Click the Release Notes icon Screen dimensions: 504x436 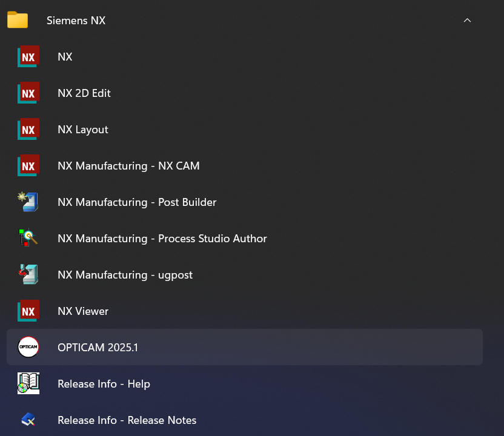pos(28,420)
